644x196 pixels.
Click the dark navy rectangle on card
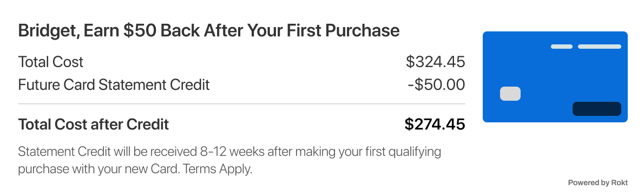click(597, 109)
